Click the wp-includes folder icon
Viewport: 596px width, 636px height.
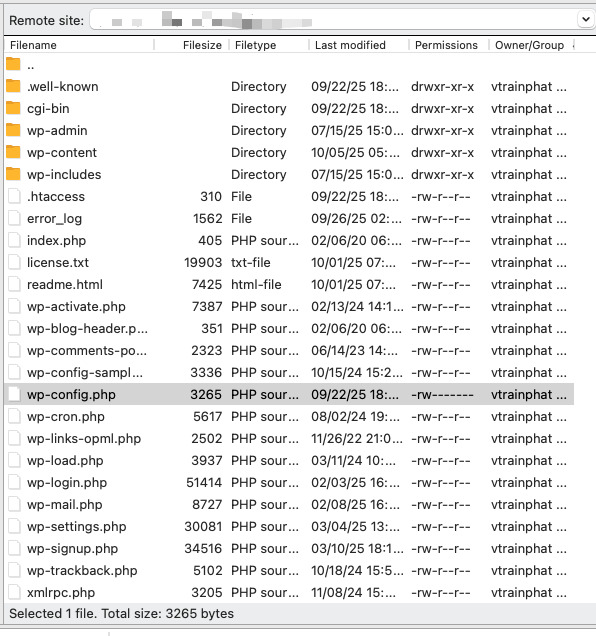pyautogui.click(x=13, y=174)
